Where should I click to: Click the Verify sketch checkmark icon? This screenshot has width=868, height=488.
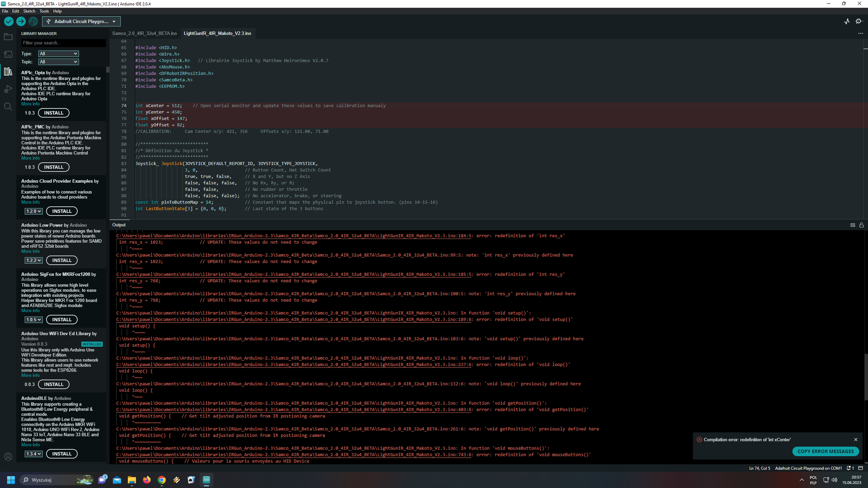[x=9, y=21]
